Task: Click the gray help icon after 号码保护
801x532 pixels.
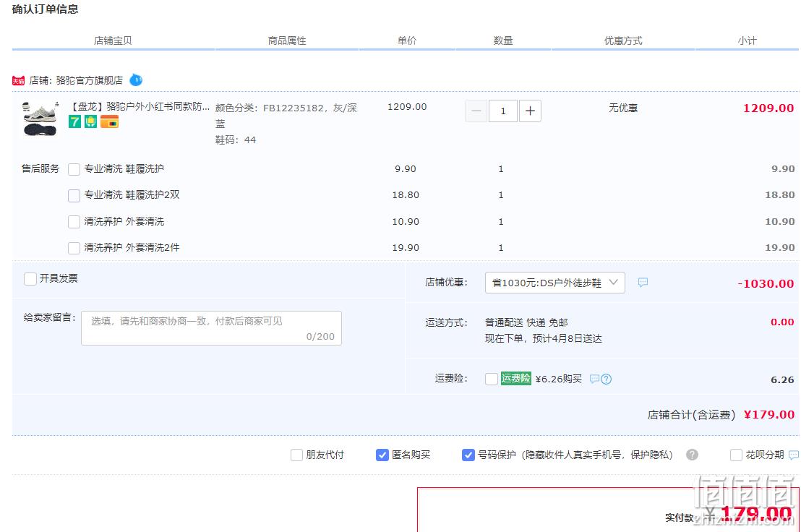Action: coord(692,455)
